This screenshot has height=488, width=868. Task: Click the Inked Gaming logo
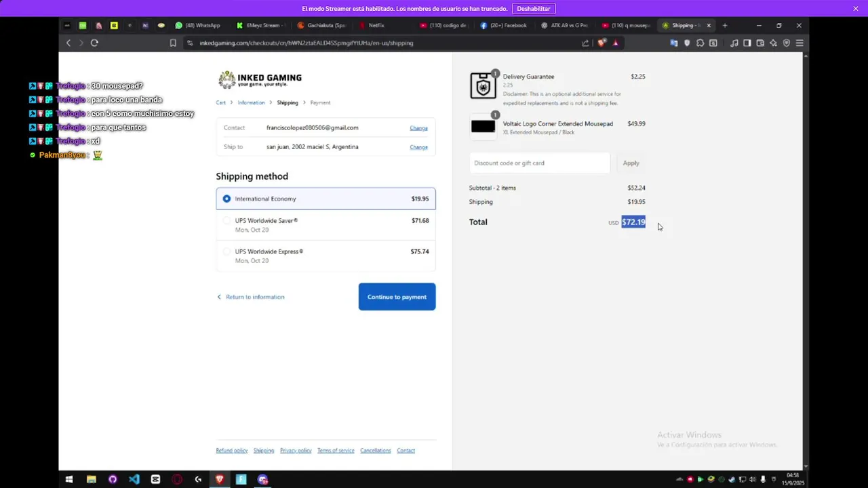pyautogui.click(x=260, y=79)
